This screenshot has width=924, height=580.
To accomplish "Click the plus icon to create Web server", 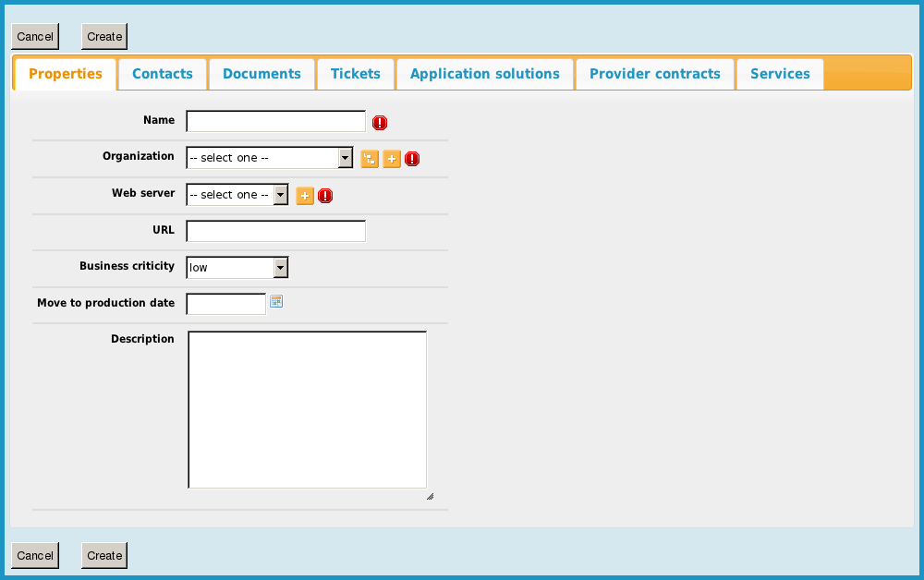I will pos(305,196).
